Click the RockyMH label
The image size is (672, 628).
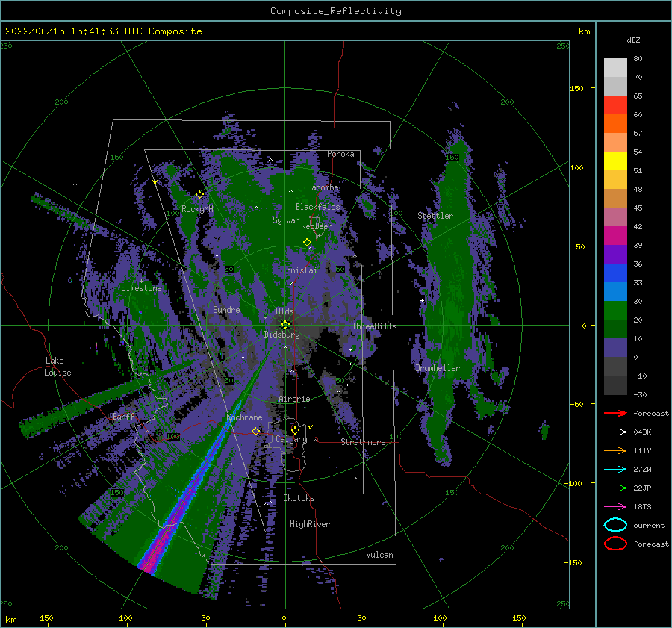[x=197, y=209]
